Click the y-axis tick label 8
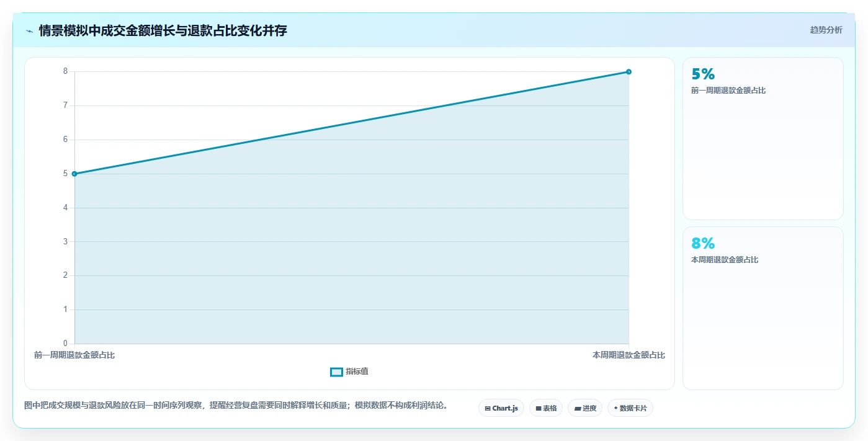Viewport: 868px width, 441px height. (65, 71)
